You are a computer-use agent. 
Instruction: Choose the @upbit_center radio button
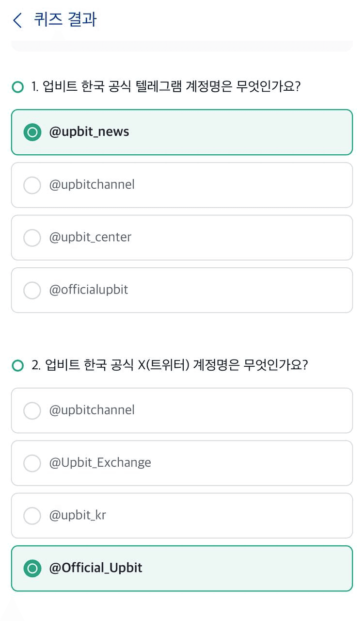click(x=32, y=237)
